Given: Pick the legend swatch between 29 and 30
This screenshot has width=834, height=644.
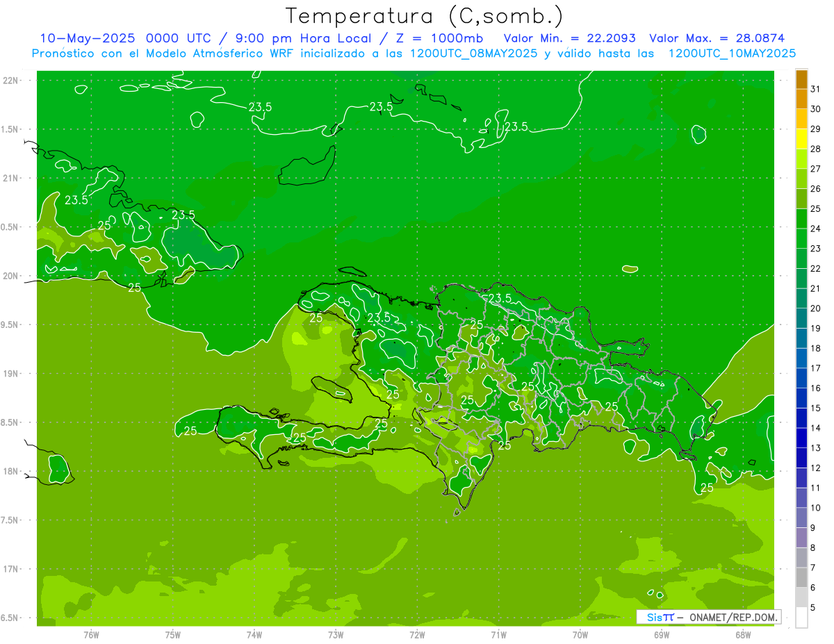Looking at the screenshot, I should point(801,119).
